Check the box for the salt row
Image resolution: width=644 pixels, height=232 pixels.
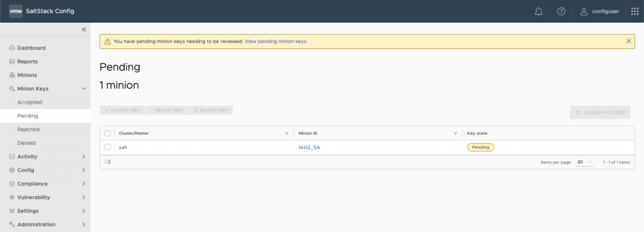point(108,147)
